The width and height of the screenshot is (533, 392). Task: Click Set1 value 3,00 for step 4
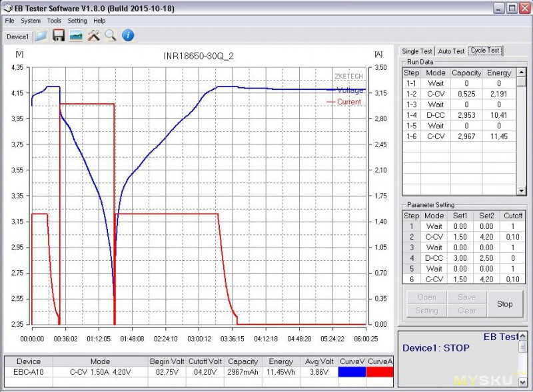click(x=460, y=258)
